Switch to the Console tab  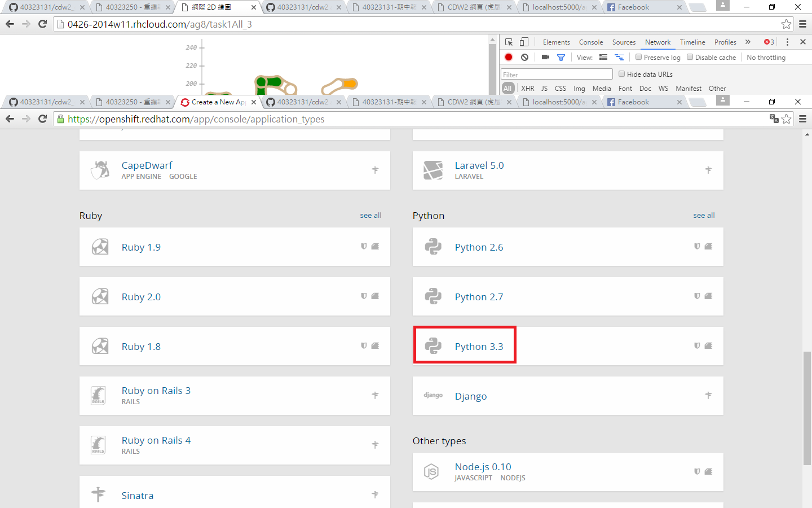(x=591, y=42)
